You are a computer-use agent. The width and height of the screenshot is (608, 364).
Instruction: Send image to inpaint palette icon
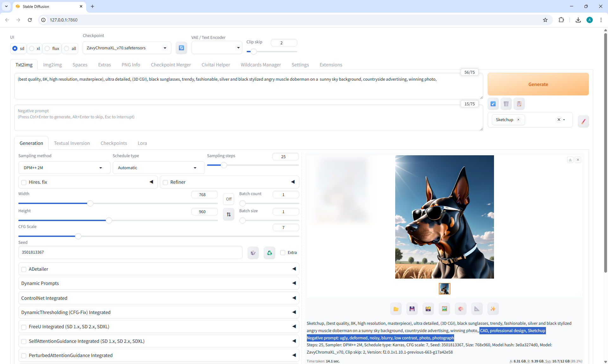[x=460, y=309]
